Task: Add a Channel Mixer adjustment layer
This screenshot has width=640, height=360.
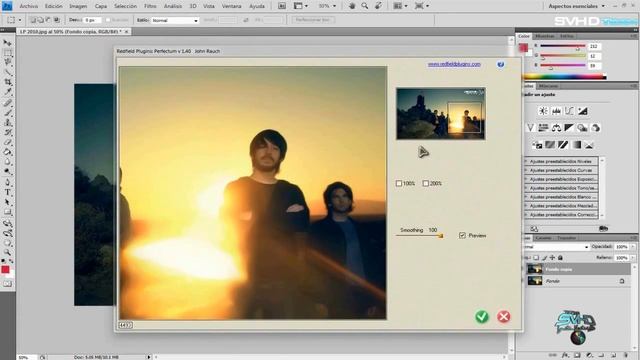Action: (596, 128)
